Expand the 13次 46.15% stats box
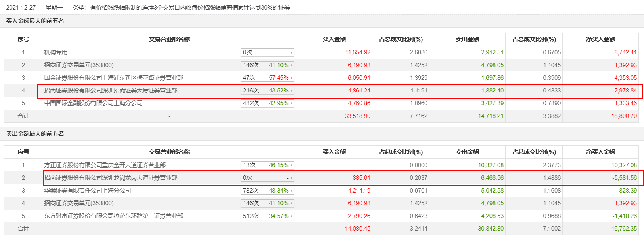 (267, 165)
